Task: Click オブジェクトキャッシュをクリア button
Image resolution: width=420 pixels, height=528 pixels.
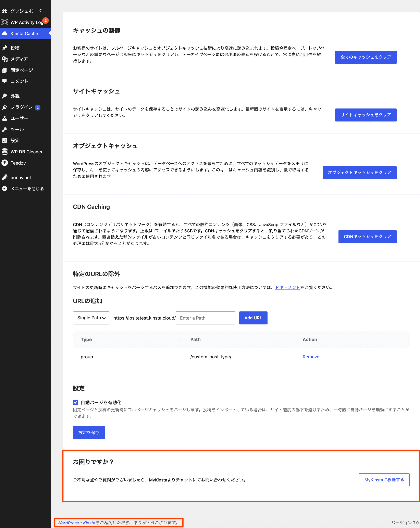Action: [359, 173]
